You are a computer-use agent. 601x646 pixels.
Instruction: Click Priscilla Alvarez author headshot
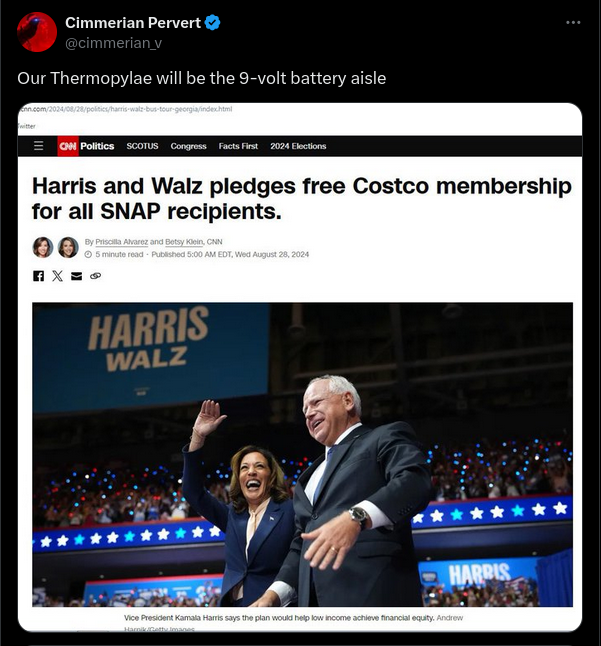[43, 247]
